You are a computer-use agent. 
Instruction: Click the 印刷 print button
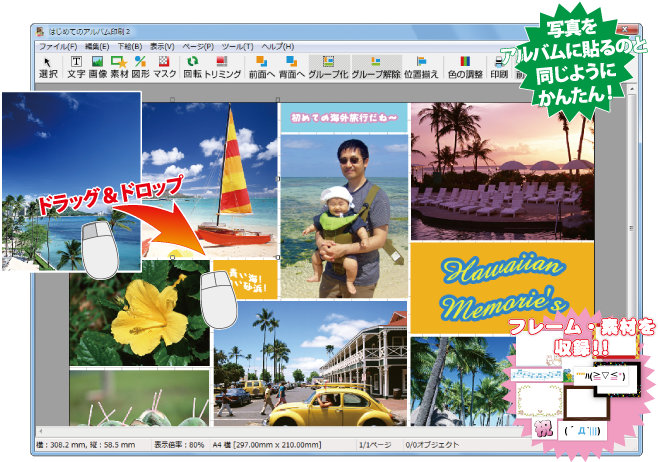click(499, 68)
